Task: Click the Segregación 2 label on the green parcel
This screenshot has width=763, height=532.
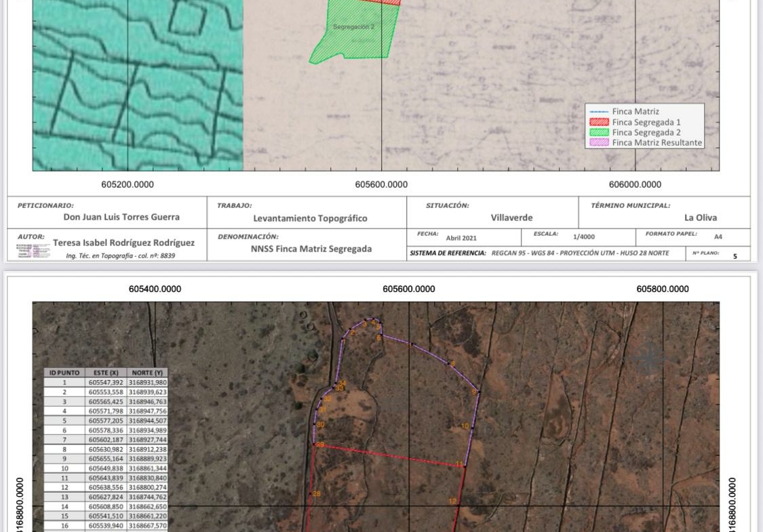Action: (x=353, y=27)
